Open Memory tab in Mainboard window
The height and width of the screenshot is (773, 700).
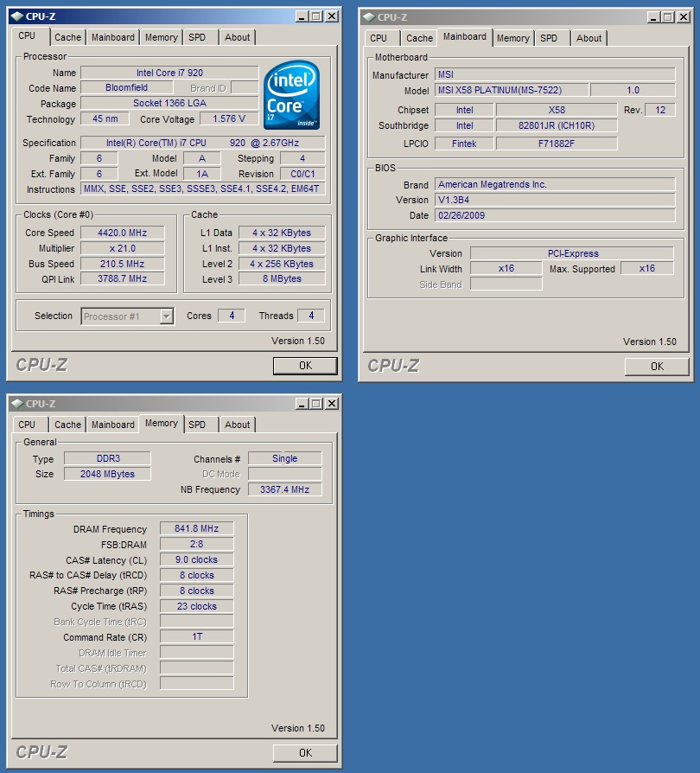click(x=512, y=38)
